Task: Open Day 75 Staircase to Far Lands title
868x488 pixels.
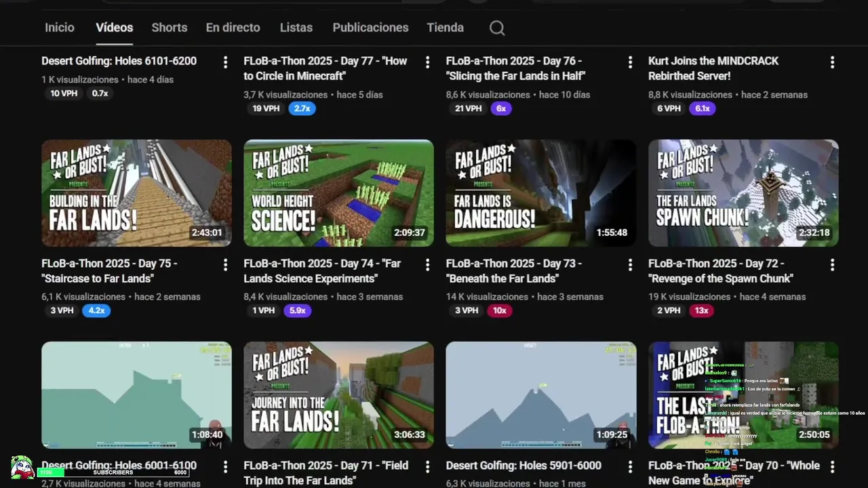Action: pos(109,271)
